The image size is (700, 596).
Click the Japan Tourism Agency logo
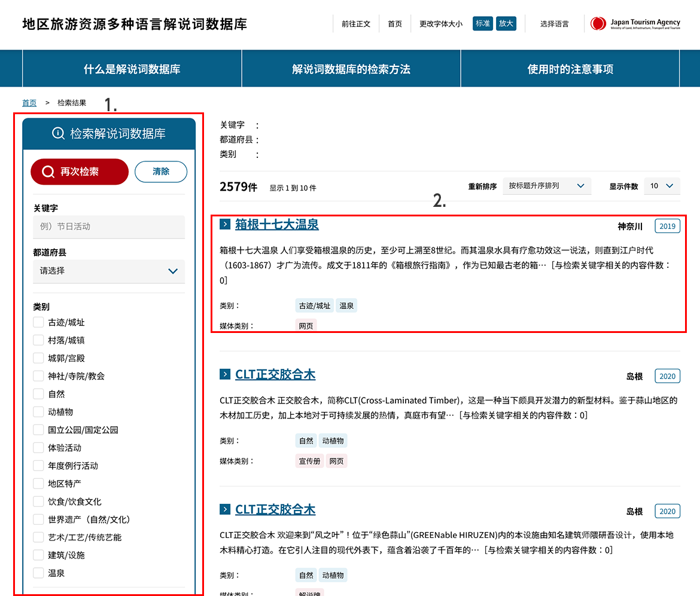pos(635,24)
